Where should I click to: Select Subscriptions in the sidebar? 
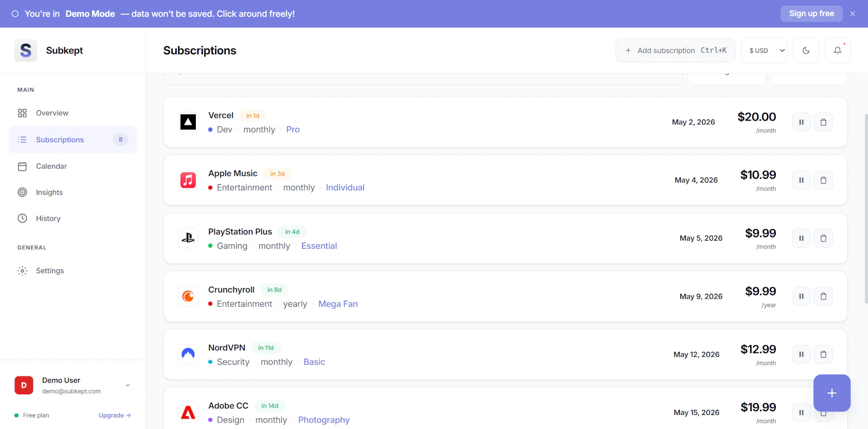[x=73, y=140]
